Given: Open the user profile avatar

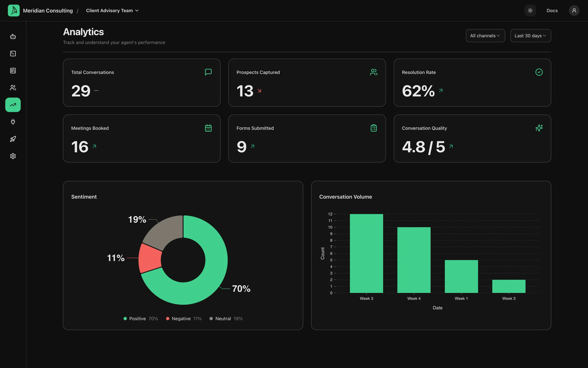Looking at the screenshot, I should click(x=574, y=11).
